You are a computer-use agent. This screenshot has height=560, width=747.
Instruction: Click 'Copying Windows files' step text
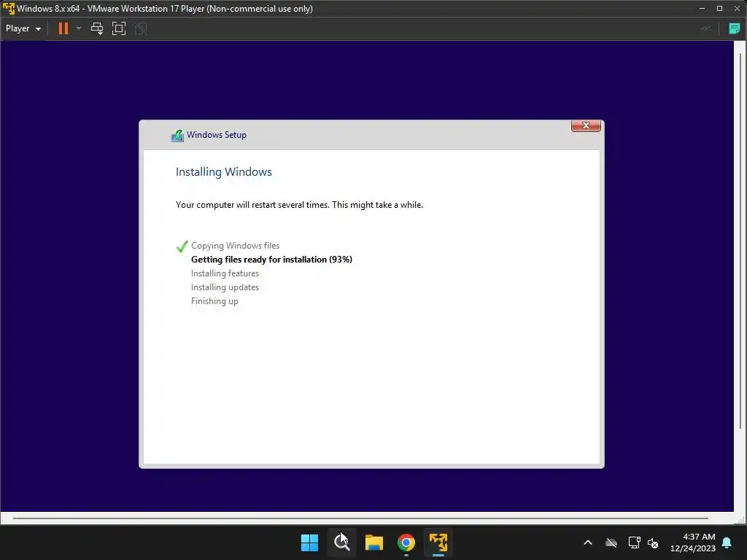pyautogui.click(x=236, y=246)
